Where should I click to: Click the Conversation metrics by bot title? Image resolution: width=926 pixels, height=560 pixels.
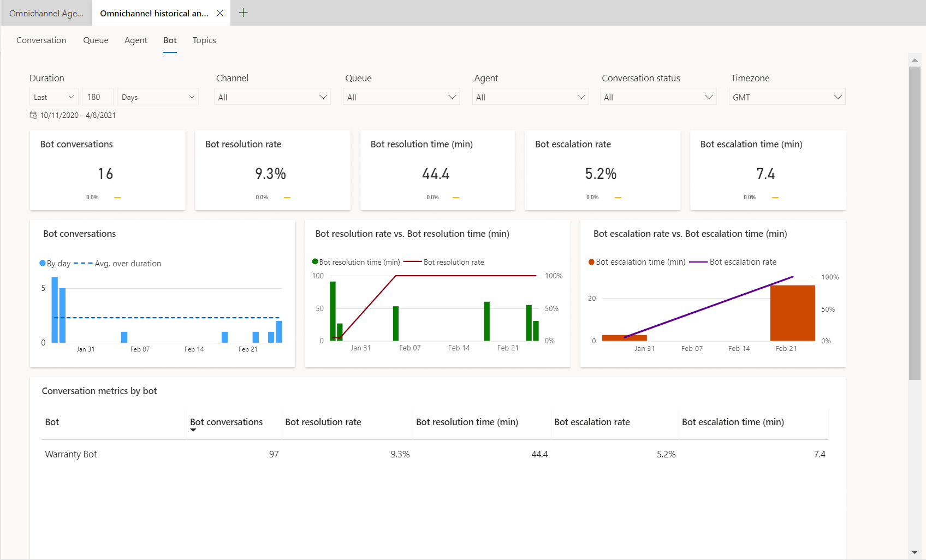pyautogui.click(x=99, y=391)
